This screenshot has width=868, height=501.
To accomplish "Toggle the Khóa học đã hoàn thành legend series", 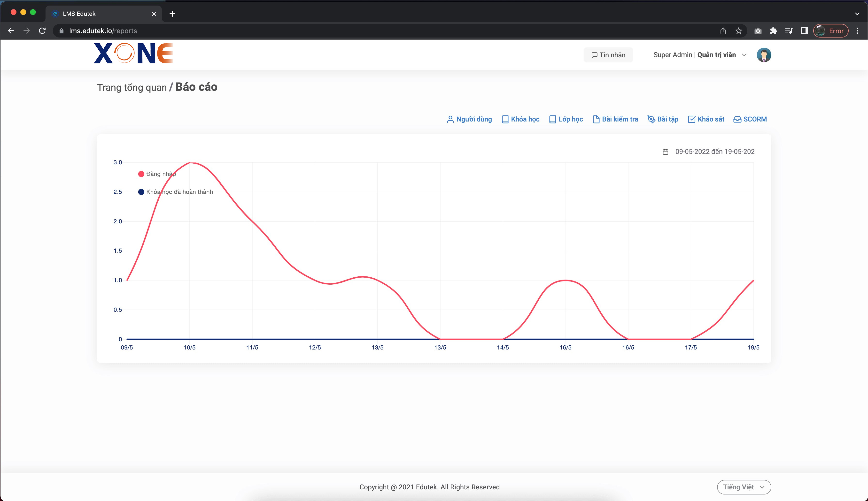I will pos(176,192).
